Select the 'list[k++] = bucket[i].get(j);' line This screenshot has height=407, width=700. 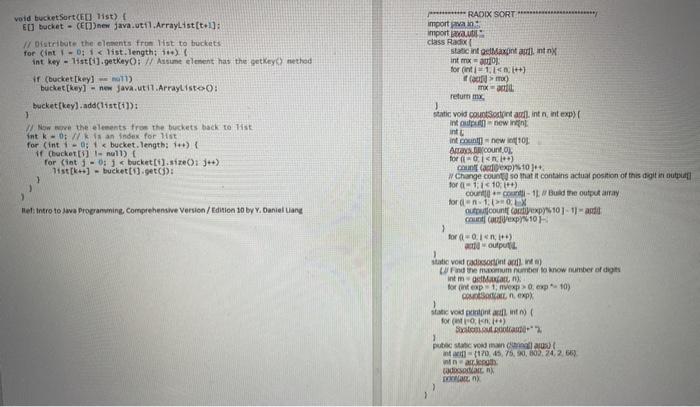click(113, 171)
